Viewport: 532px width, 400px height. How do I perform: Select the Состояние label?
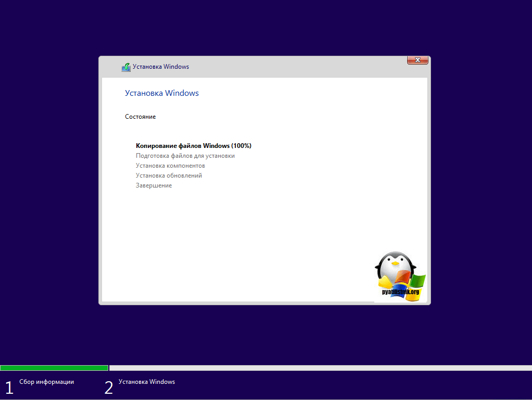pyautogui.click(x=141, y=117)
